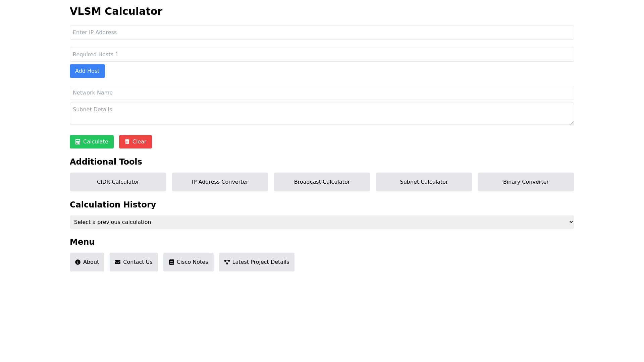Open the Broadcast Calculator
644x362 pixels.
pyautogui.click(x=322, y=182)
